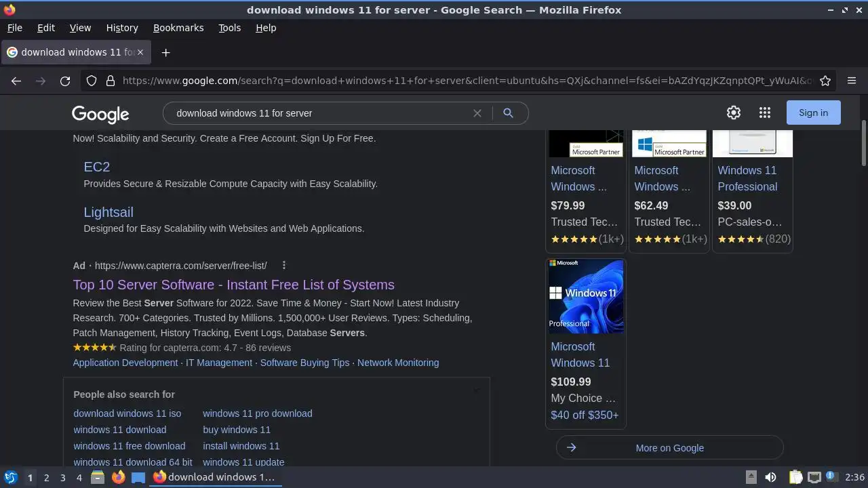The width and height of the screenshot is (868, 488).
Task: Close the download windows 11 tab
Action: (x=140, y=52)
